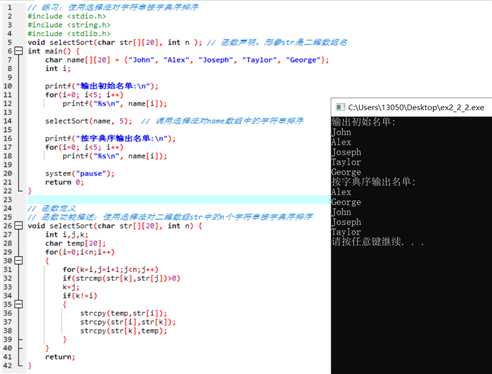
Task: Click 'int i,j,k;' declaration on line 27
Action: [67, 234]
